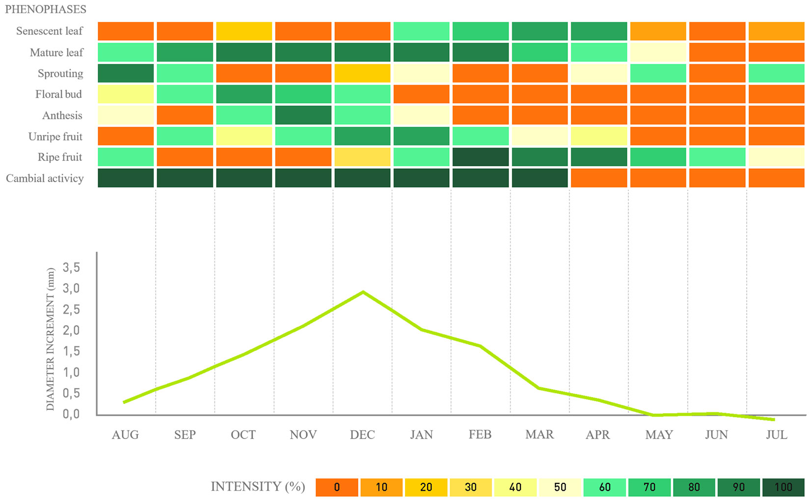812x504 pixels.
Task: Click the Cambial activity row label
Action: point(45,178)
